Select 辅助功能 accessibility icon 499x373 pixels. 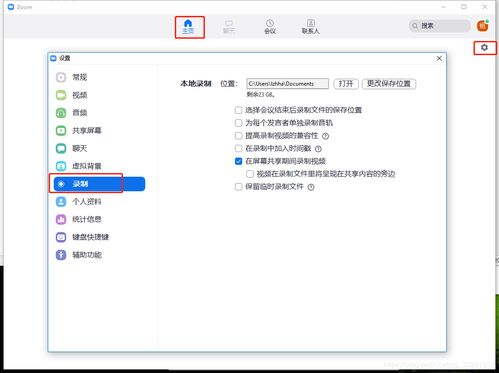61,255
